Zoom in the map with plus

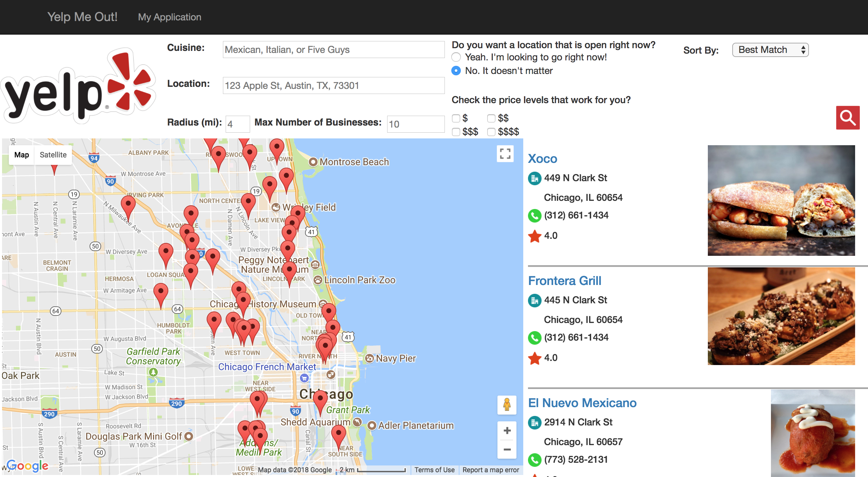(507, 431)
